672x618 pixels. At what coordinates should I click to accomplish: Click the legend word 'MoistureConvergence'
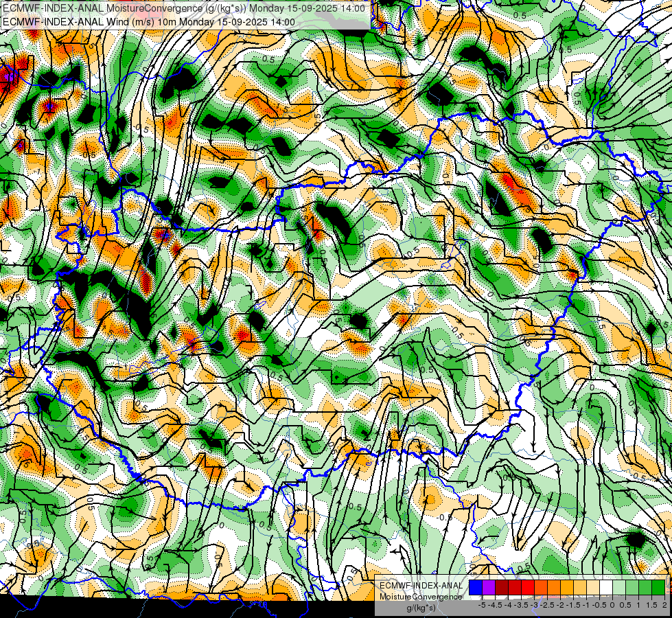pyautogui.click(x=421, y=597)
